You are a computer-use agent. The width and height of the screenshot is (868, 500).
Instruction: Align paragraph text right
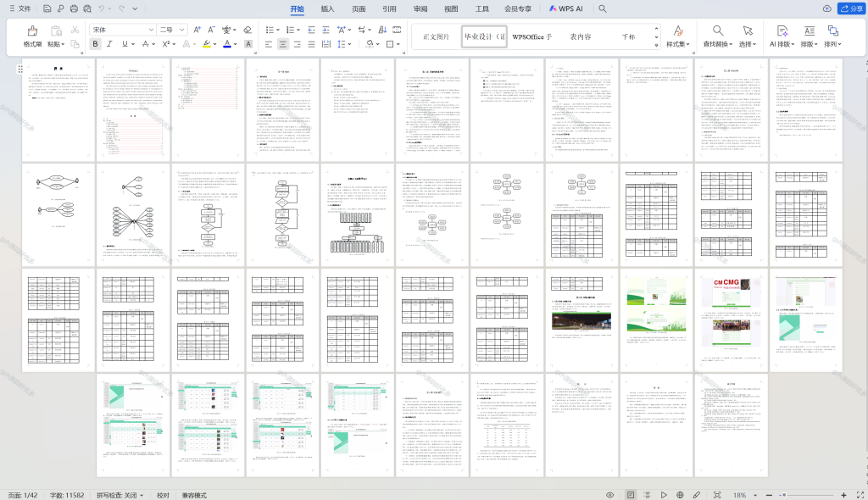298,44
